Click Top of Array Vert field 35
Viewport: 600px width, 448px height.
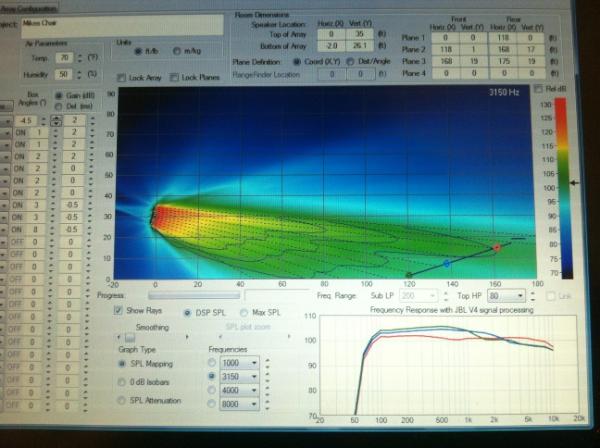pos(359,34)
